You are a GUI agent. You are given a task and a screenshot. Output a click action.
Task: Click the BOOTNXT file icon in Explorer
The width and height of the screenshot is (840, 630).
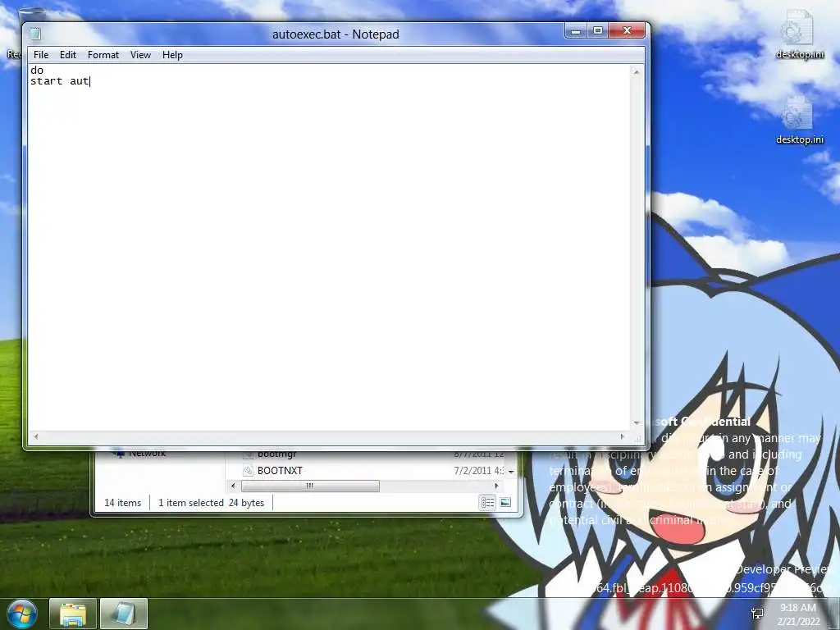248,470
